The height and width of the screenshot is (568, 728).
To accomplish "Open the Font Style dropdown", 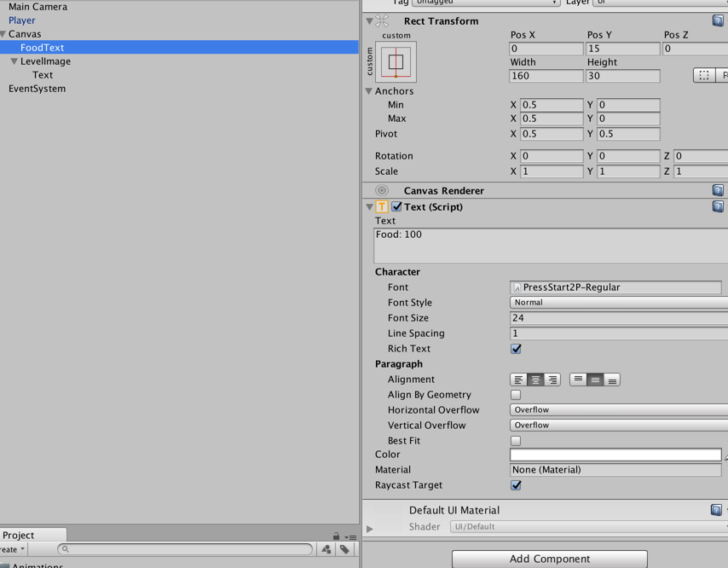I will [618, 303].
